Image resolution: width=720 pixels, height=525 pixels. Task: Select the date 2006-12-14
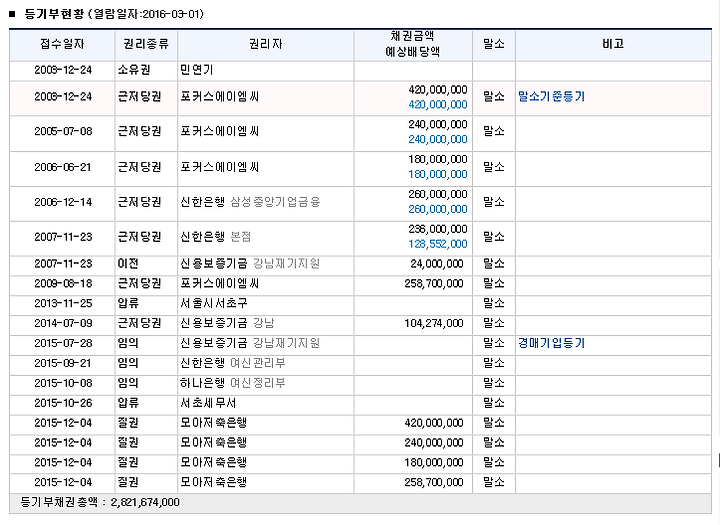pyautogui.click(x=63, y=202)
